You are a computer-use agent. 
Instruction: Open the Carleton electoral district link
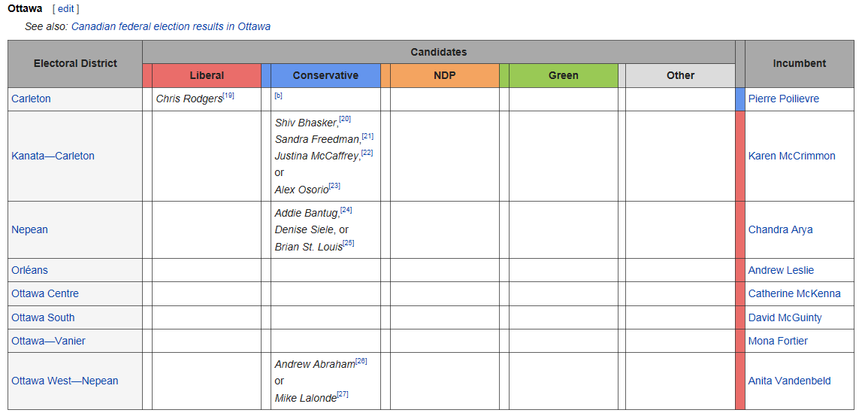[x=31, y=99]
